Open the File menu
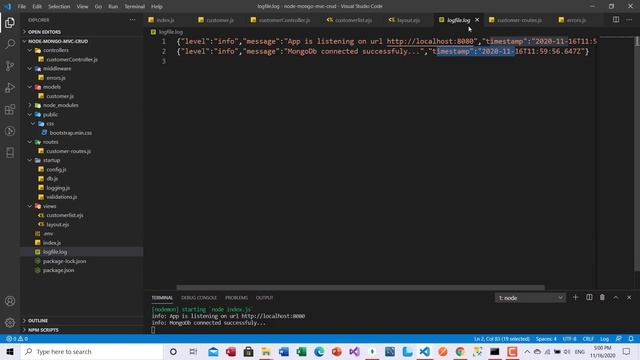Screen dimensions: 640x360 click(x=22, y=6)
